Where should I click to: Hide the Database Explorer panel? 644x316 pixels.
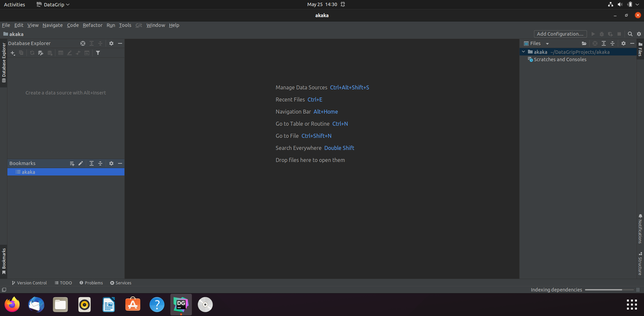pyautogui.click(x=120, y=43)
